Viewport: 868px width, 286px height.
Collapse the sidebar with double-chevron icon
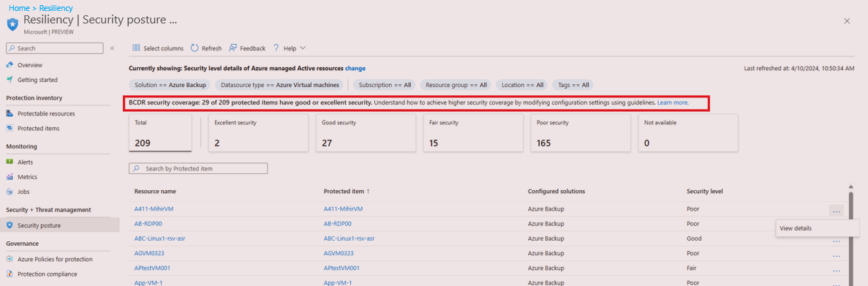pos(112,48)
